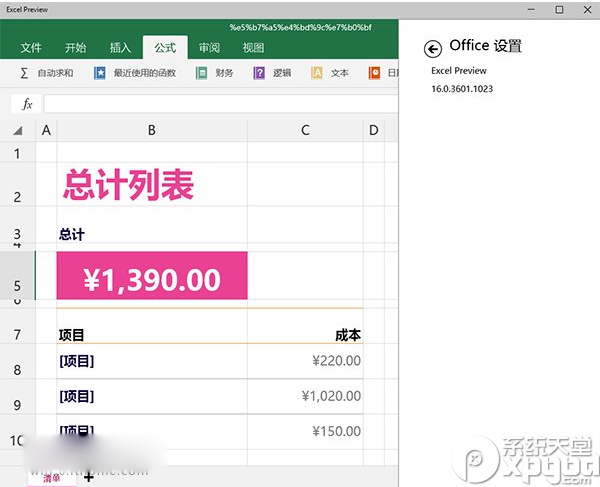Select column C header

pos(305,130)
